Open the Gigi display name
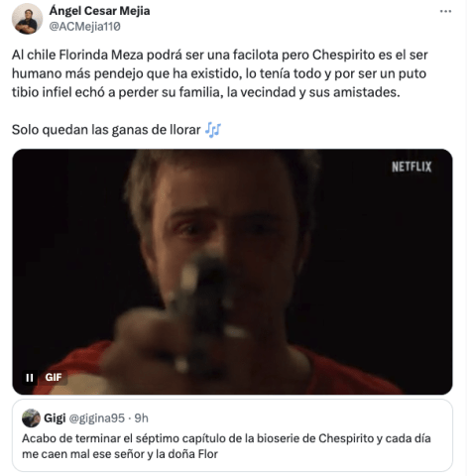 (55, 418)
